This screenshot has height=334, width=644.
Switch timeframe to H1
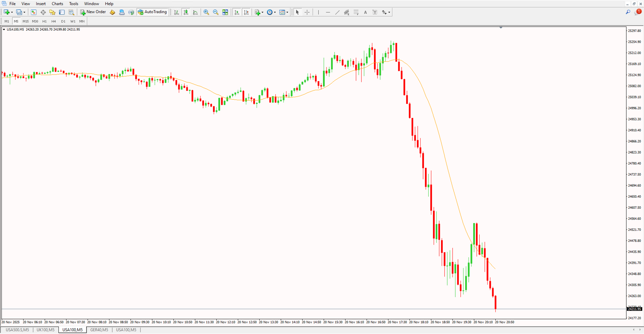(x=44, y=21)
